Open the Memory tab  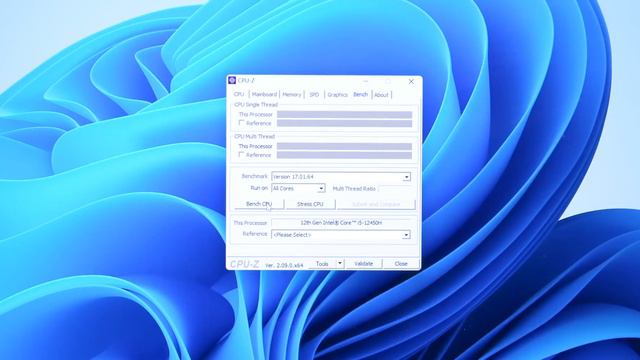pos(291,95)
